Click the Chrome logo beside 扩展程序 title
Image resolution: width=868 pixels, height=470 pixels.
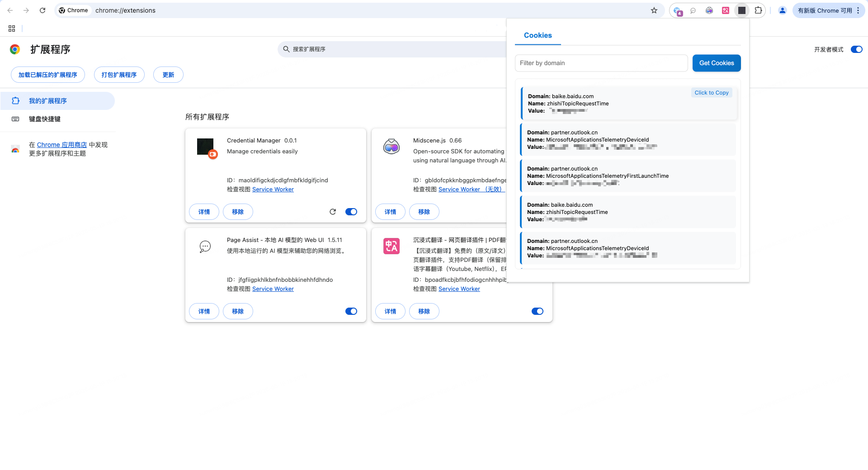[15, 49]
